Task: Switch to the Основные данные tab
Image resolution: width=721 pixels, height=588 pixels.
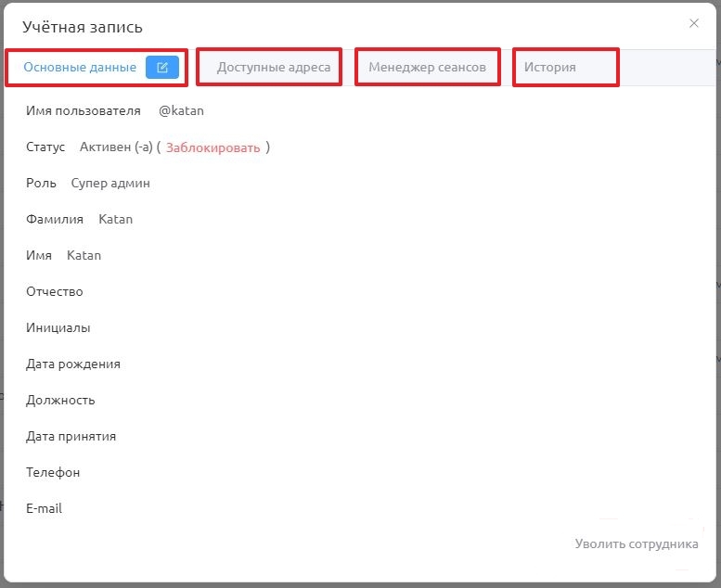Action: (x=80, y=67)
